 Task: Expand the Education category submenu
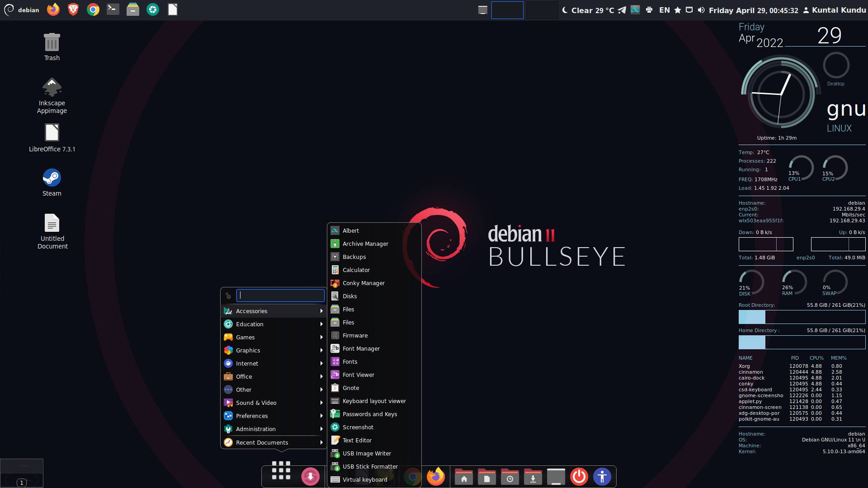point(274,324)
